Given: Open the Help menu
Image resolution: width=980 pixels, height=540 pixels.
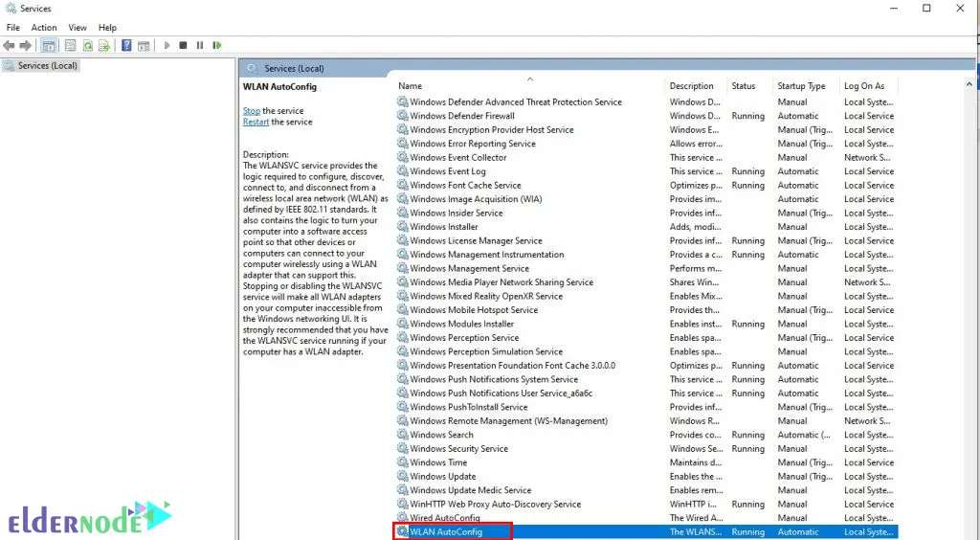Looking at the screenshot, I should (107, 28).
